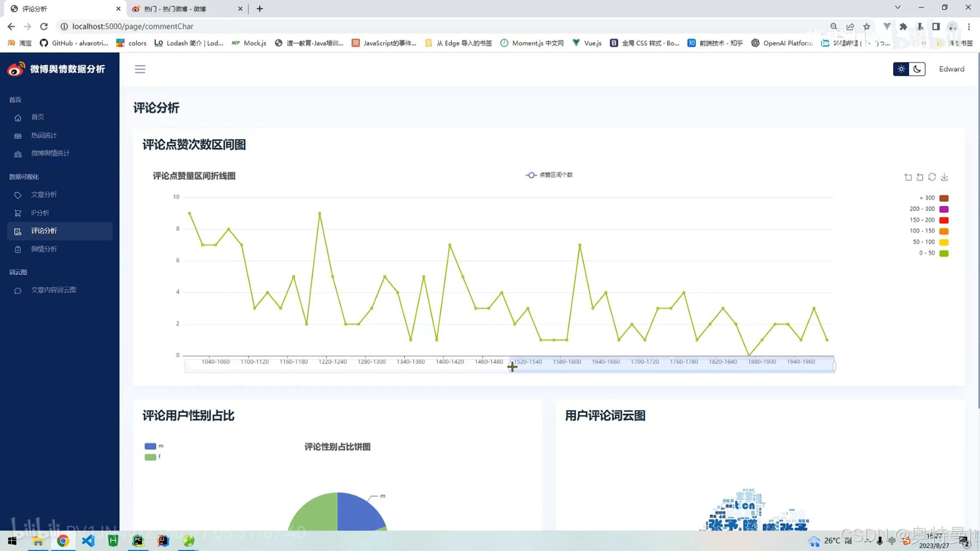Bookmark this page star icon

coord(866,27)
